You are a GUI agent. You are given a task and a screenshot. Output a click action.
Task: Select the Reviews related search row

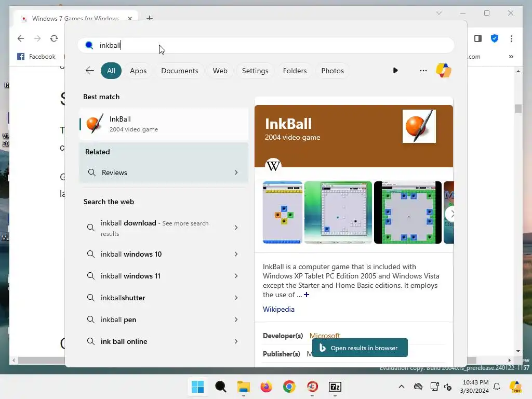pyautogui.click(x=164, y=172)
